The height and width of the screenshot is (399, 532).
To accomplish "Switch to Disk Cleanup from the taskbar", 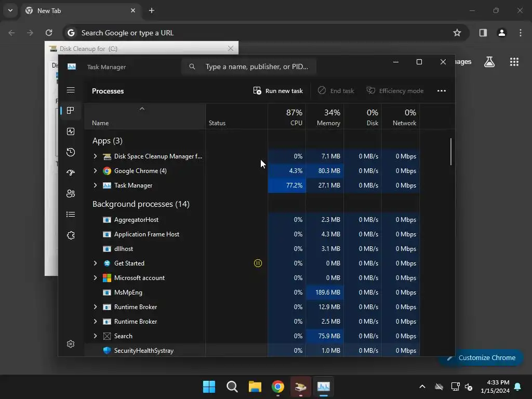I will pos(301,387).
